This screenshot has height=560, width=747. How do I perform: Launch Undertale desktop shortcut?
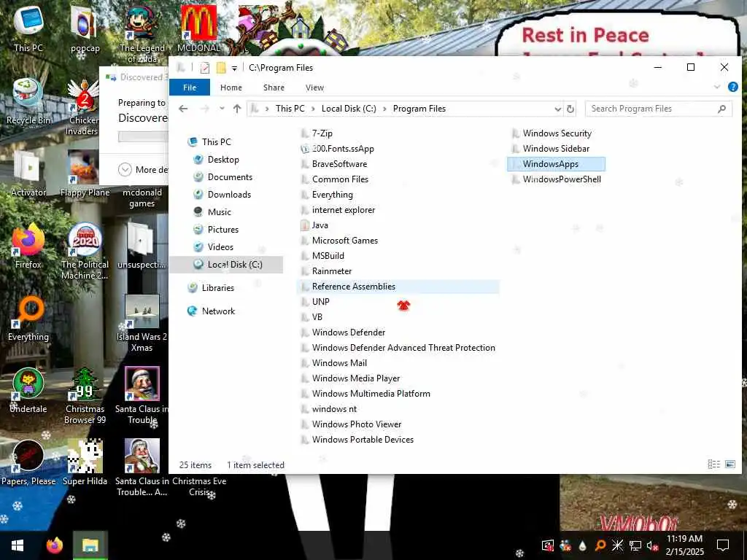pyautogui.click(x=28, y=391)
